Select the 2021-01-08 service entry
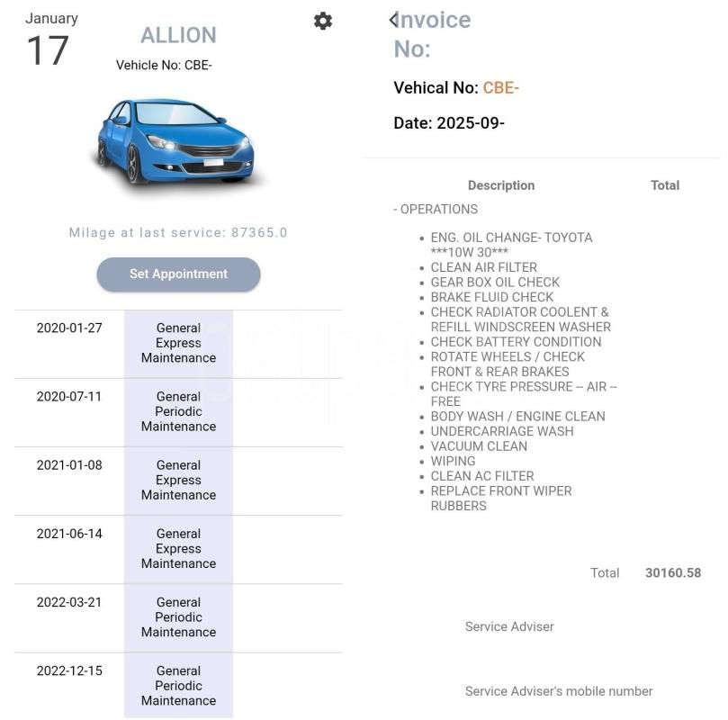The width and height of the screenshot is (728, 720). pos(178,480)
